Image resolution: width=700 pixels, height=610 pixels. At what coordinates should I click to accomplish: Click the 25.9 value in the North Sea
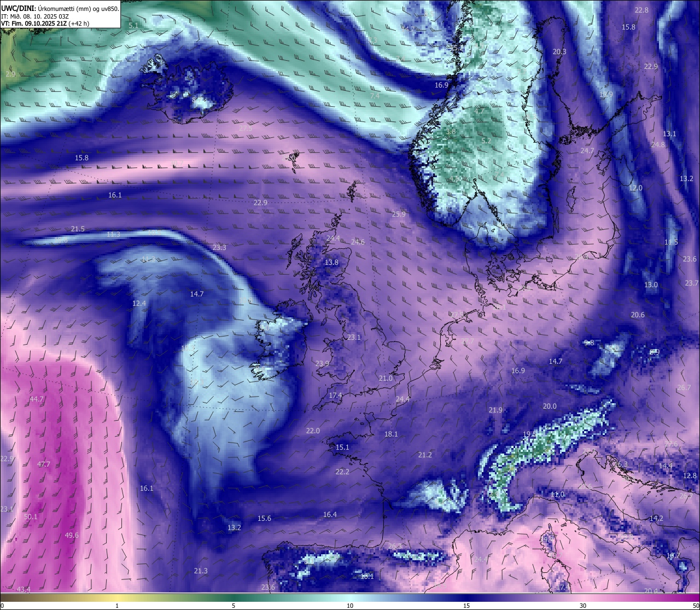coord(399,214)
